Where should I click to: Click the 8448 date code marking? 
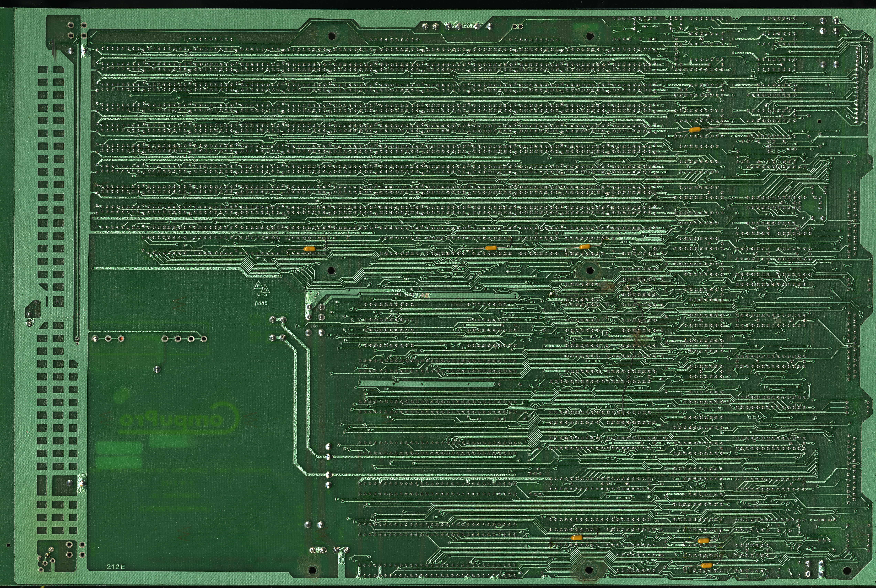(x=261, y=303)
